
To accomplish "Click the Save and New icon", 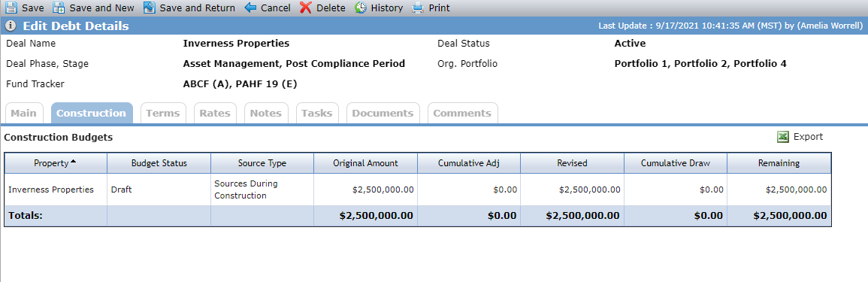I will click(x=59, y=8).
